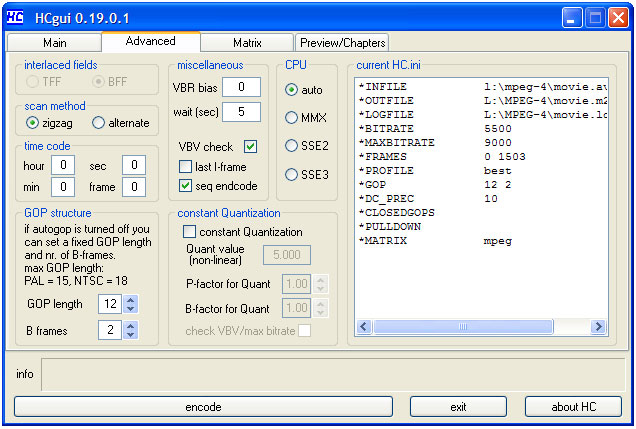Click the time code sec field
Viewport: 636px width, 429px height.
click(x=134, y=165)
